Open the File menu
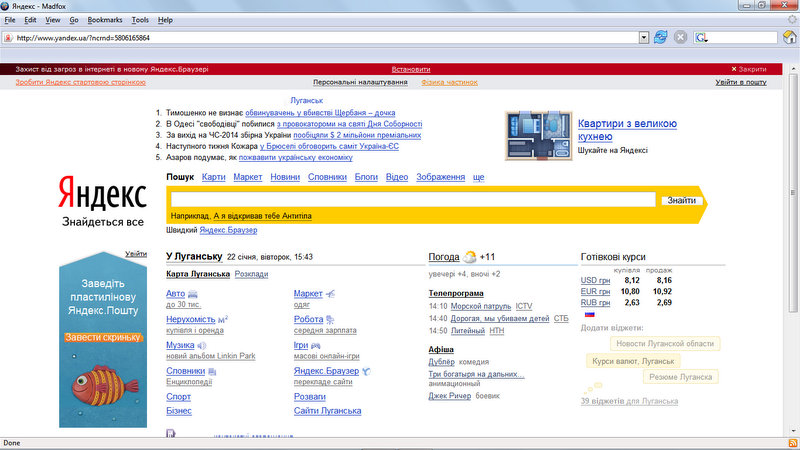Image resolution: width=800 pixels, height=450 pixels. 10,20
